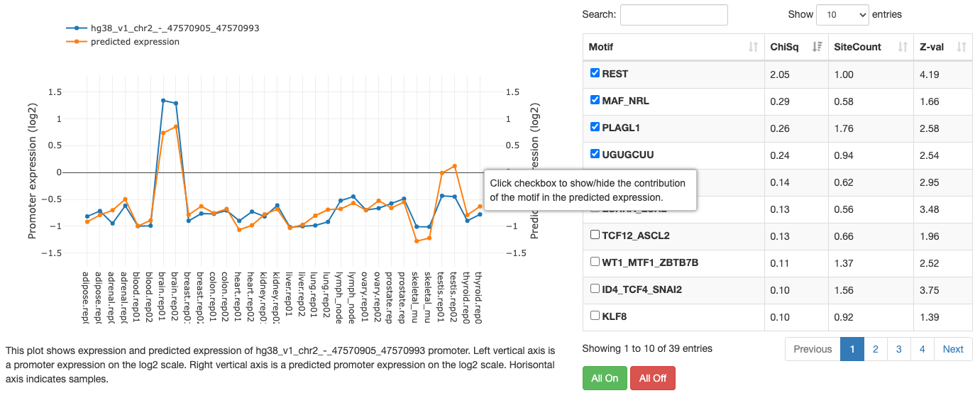Click the ChiSq column sort icon
Screen dimensions: 980x398
(817, 48)
